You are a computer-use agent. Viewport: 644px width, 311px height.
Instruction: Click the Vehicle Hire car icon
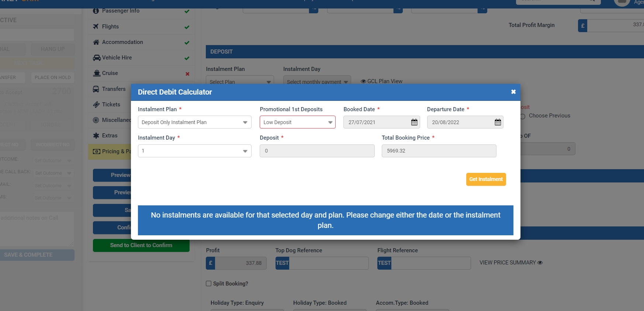97,58
